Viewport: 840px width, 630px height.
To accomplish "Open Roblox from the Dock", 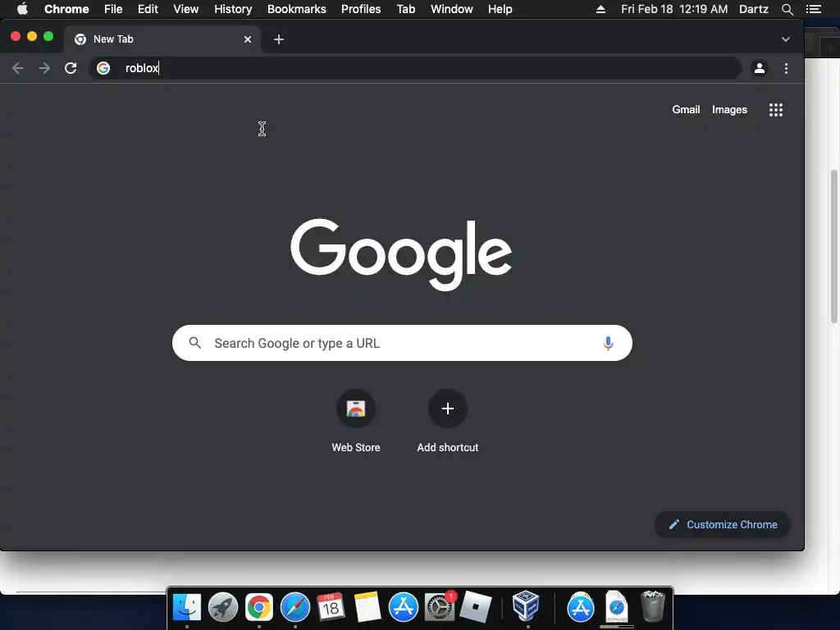I will (x=475, y=607).
